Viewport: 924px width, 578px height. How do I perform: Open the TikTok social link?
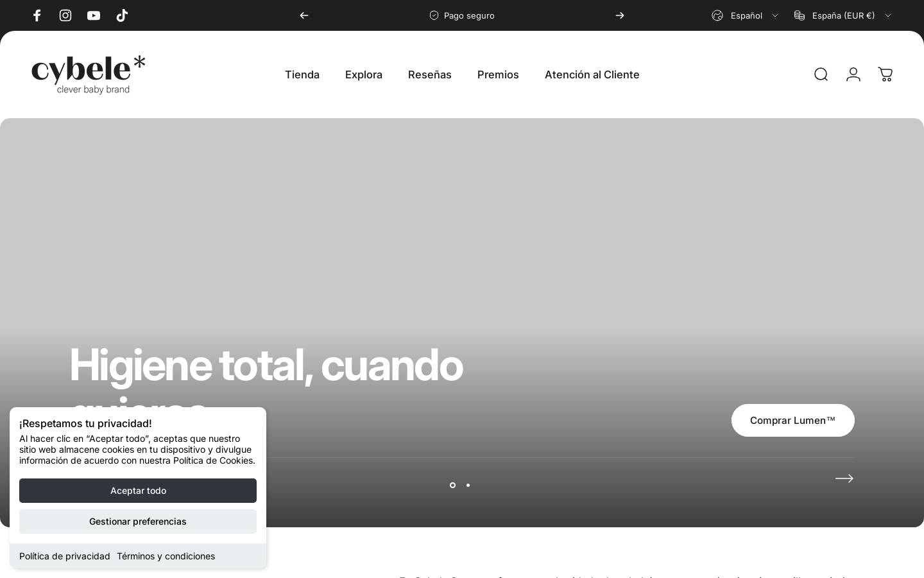click(x=122, y=15)
